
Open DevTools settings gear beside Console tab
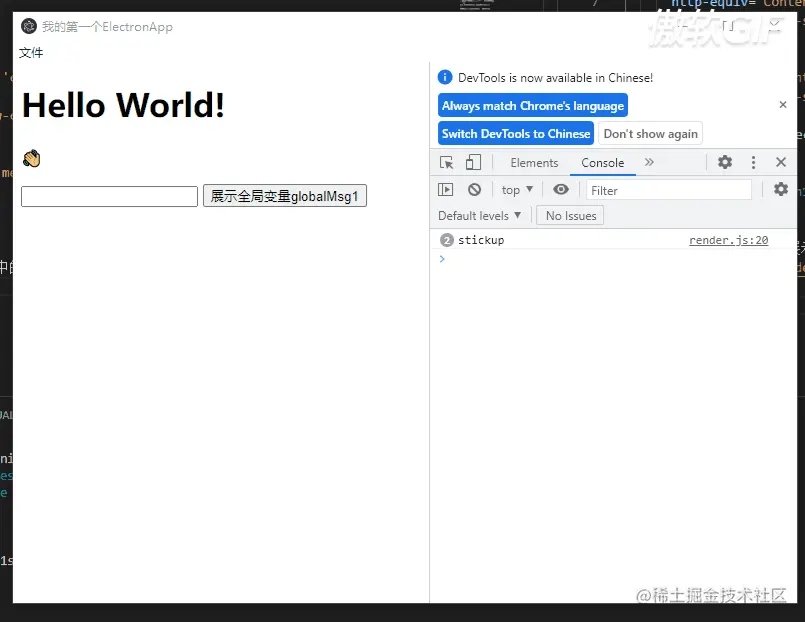coord(724,162)
